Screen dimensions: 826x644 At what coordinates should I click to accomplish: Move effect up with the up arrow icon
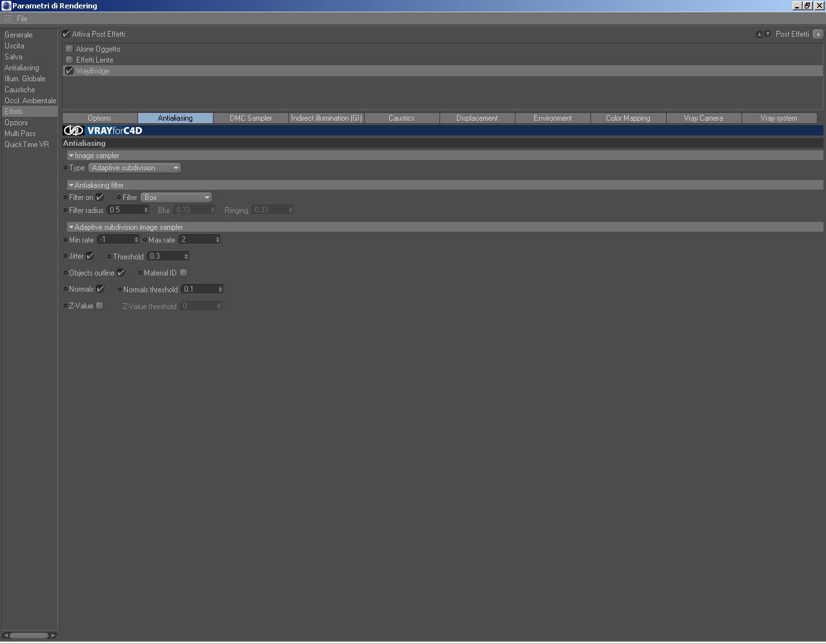click(x=759, y=34)
